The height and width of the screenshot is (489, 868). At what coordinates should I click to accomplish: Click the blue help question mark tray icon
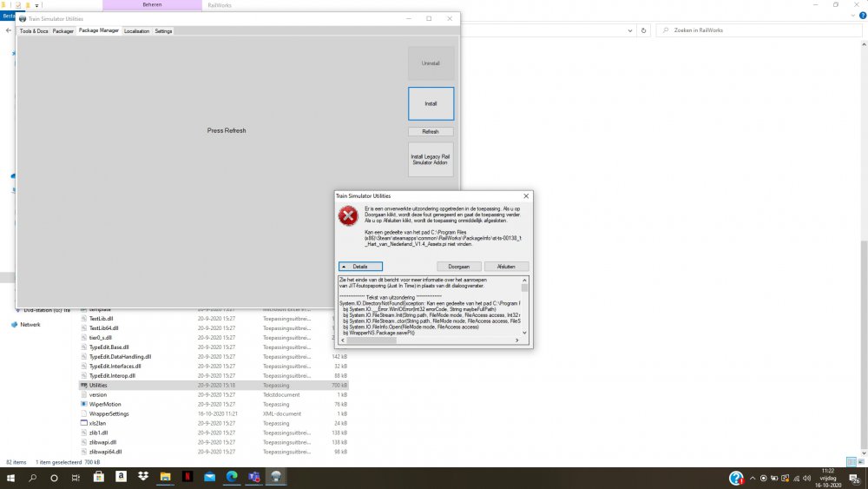736,478
